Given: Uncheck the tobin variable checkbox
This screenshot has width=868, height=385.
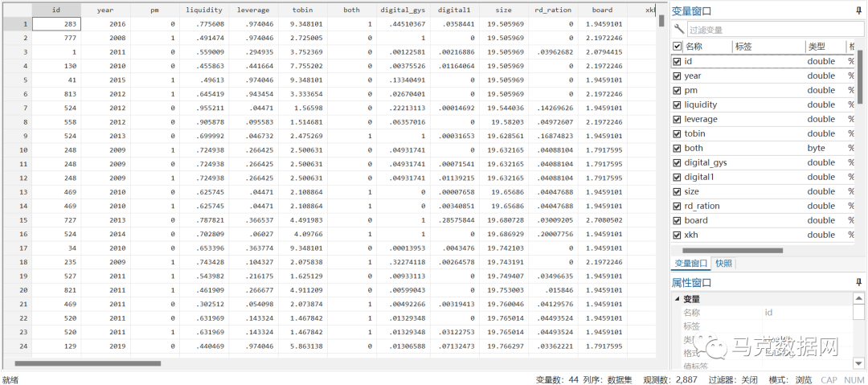Looking at the screenshot, I should pyautogui.click(x=677, y=133).
